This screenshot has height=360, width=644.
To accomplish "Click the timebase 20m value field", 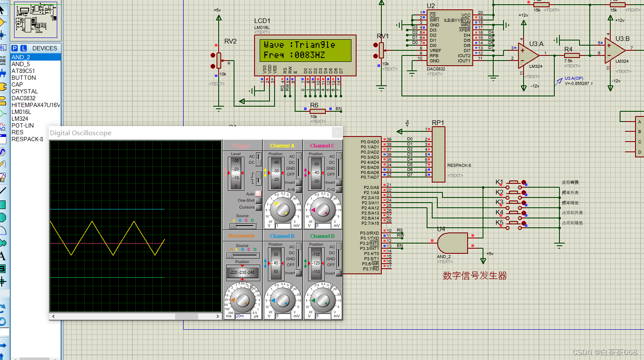I will click(243, 316).
